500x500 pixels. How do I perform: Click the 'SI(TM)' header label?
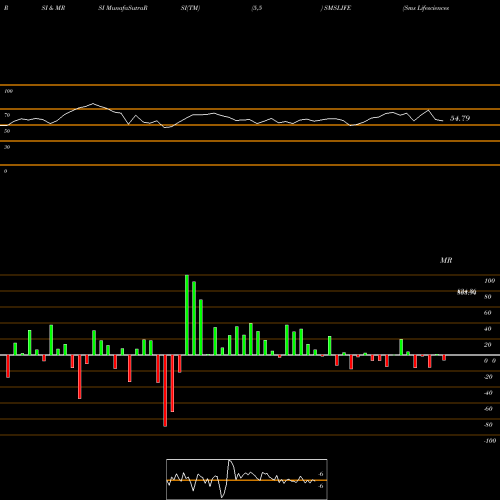[x=190, y=8]
